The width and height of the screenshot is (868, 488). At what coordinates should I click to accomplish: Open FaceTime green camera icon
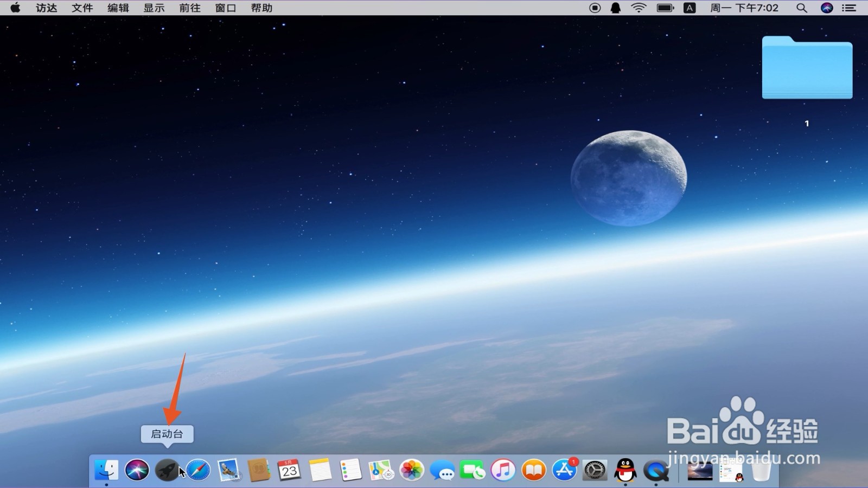click(473, 470)
